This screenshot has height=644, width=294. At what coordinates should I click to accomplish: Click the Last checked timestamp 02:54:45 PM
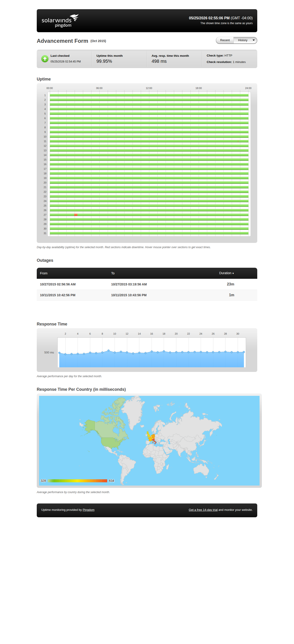click(65, 61)
